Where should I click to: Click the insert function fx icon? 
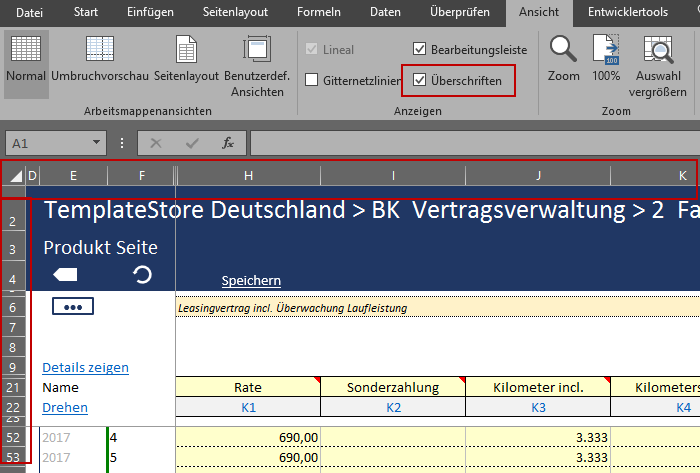(x=228, y=143)
